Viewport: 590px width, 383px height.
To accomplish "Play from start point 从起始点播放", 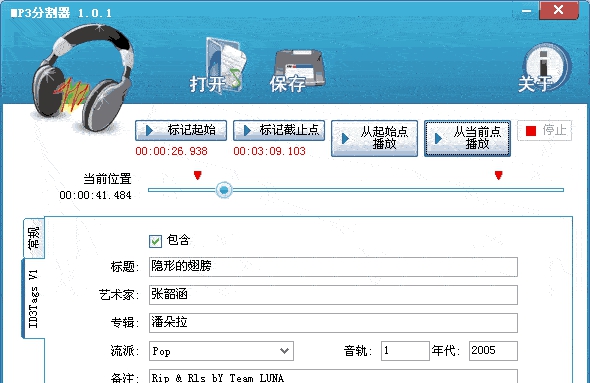I will click(x=374, y=138).
